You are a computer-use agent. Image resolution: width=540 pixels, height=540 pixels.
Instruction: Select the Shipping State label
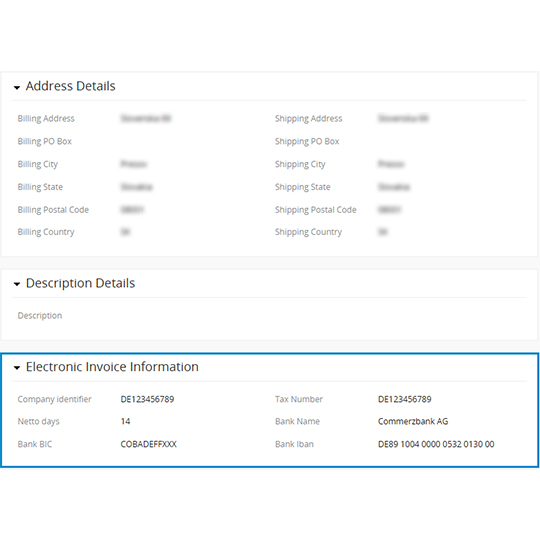(303, 187)
